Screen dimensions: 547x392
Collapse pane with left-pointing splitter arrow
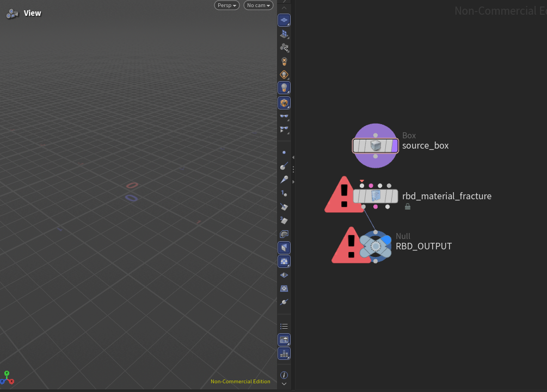click(x=293, y=157)
